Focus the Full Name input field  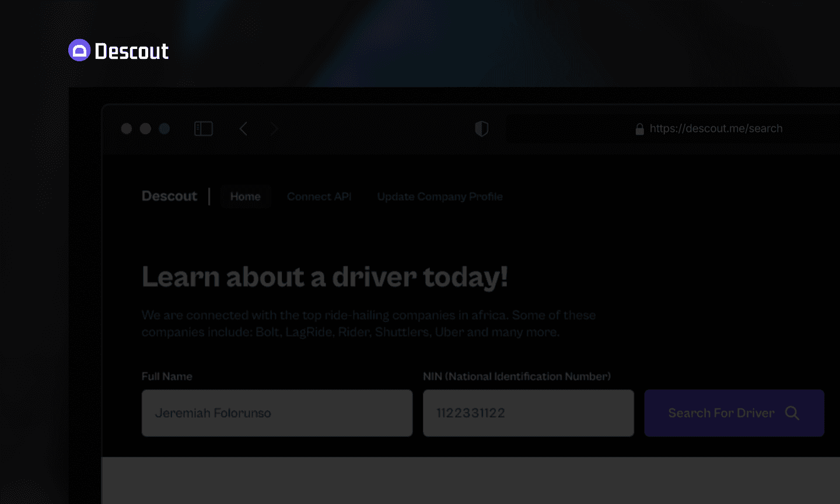[277, 413]
